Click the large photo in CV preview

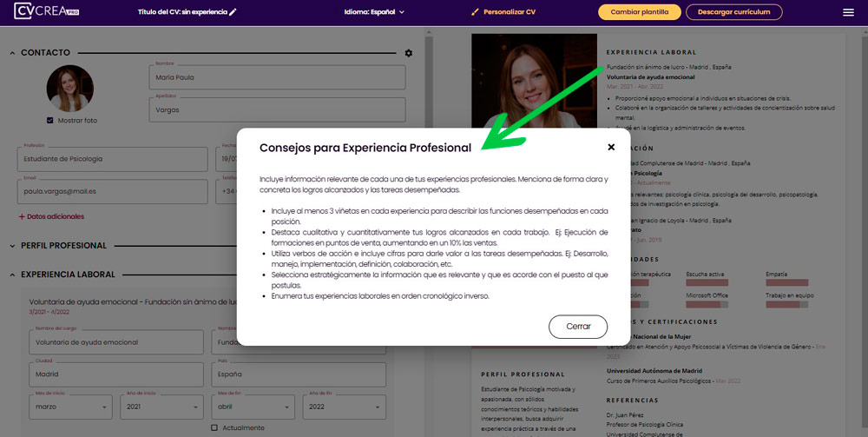click(534, 82)
